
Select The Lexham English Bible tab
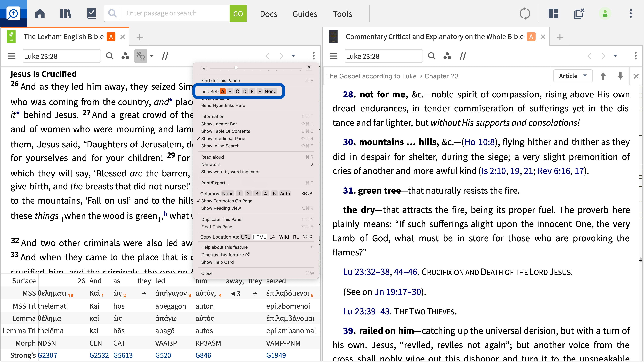point(64,37)
